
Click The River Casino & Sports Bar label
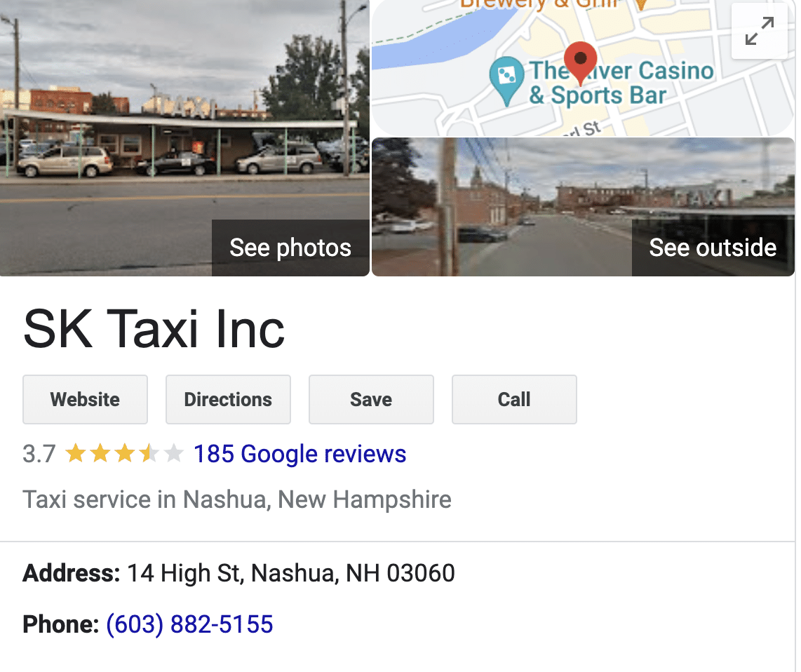(621, 83)
